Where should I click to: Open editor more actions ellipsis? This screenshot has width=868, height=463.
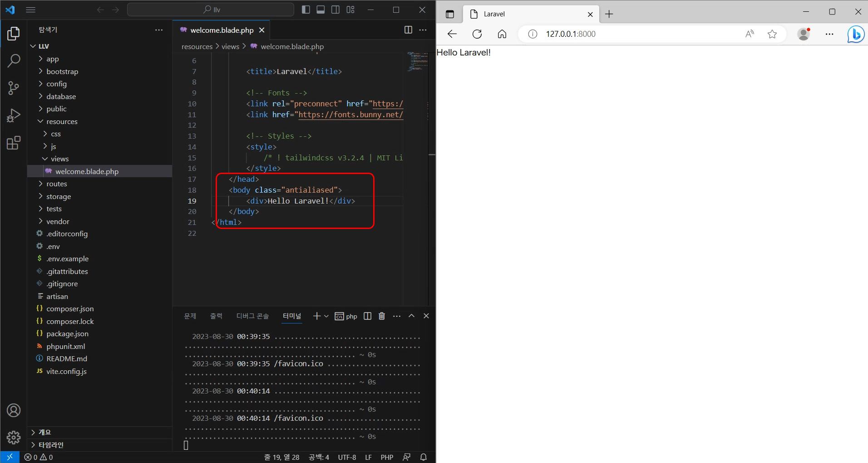point(423,30)
